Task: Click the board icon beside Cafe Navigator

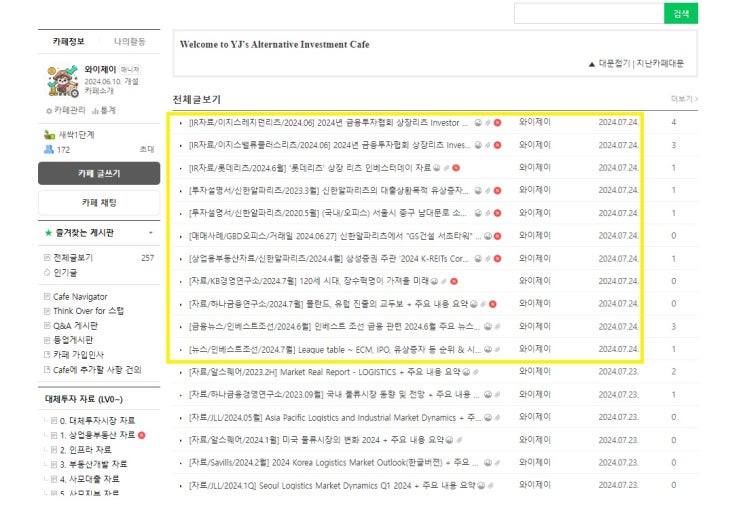Action: [x=47, y=297]
